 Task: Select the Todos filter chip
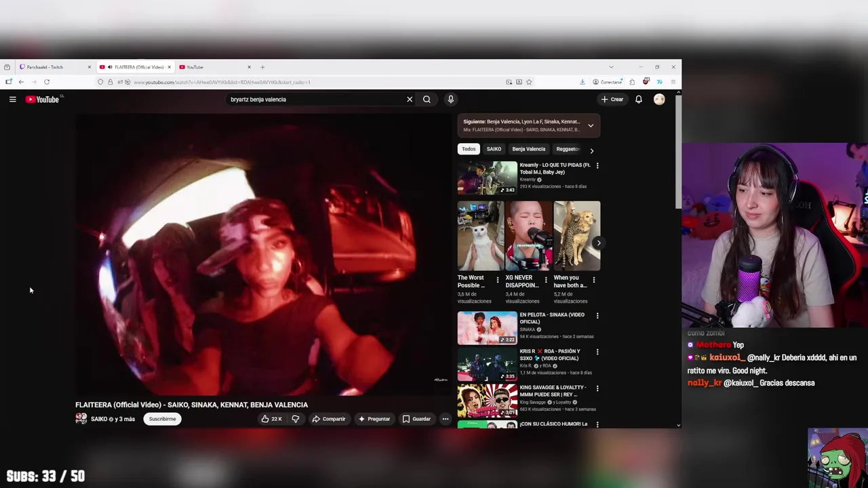pyautogui.click(x=469, y=149)
